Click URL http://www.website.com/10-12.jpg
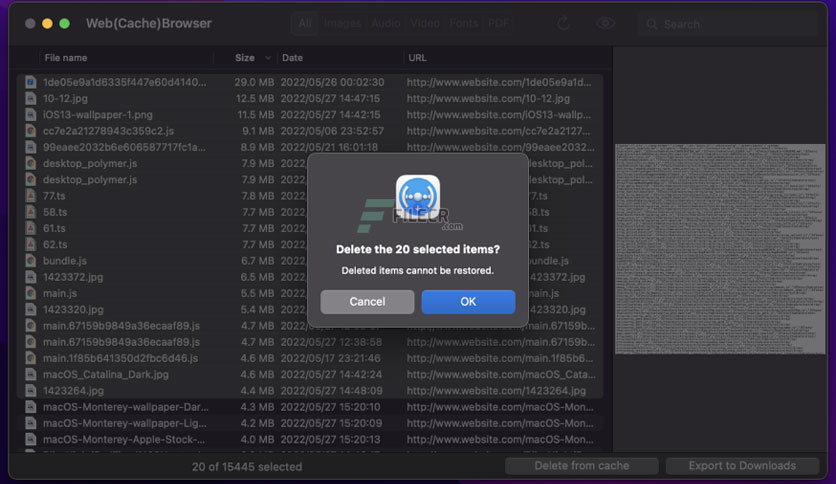Image resolution: width=836 pixels, height=484 pixels. tap(488, 99)
